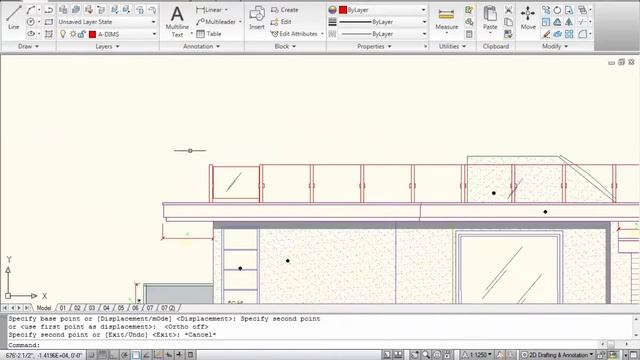Screen dimensions: 640x360
Task: Toggle the layer freeze sun icon
Action: (x=73, y=34)
